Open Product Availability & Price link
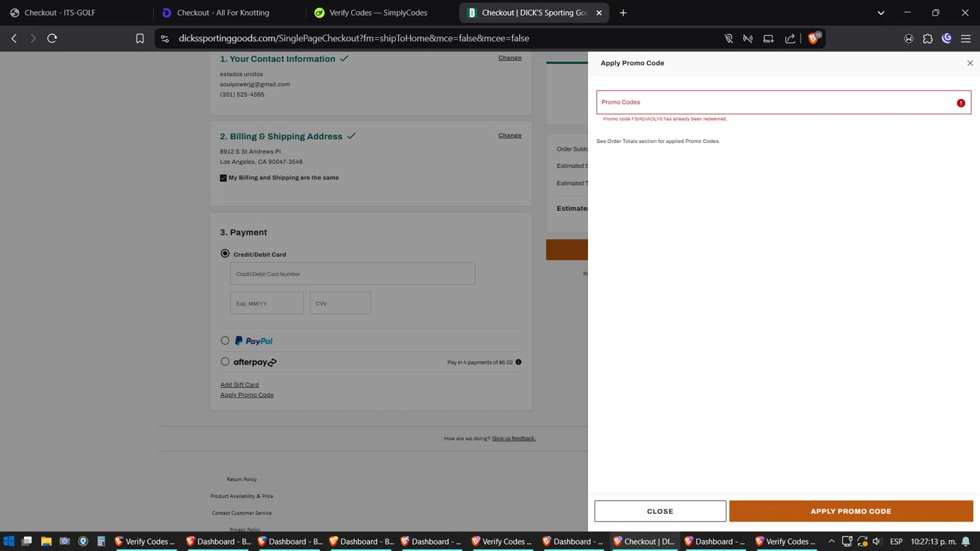This screenshot has height=551, width=980. tap(242, 496)
